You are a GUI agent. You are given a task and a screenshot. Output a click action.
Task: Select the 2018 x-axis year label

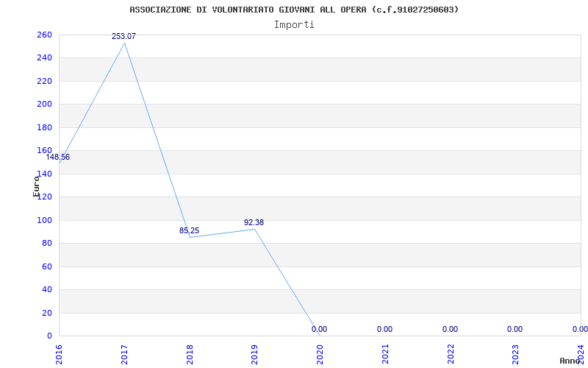pos(190,355)
